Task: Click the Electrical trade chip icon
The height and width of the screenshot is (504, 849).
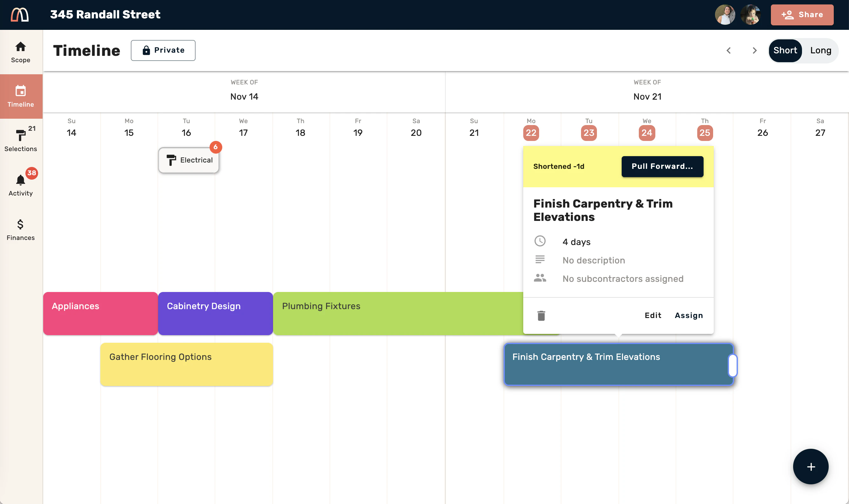Action: click(x=171, y=160)
